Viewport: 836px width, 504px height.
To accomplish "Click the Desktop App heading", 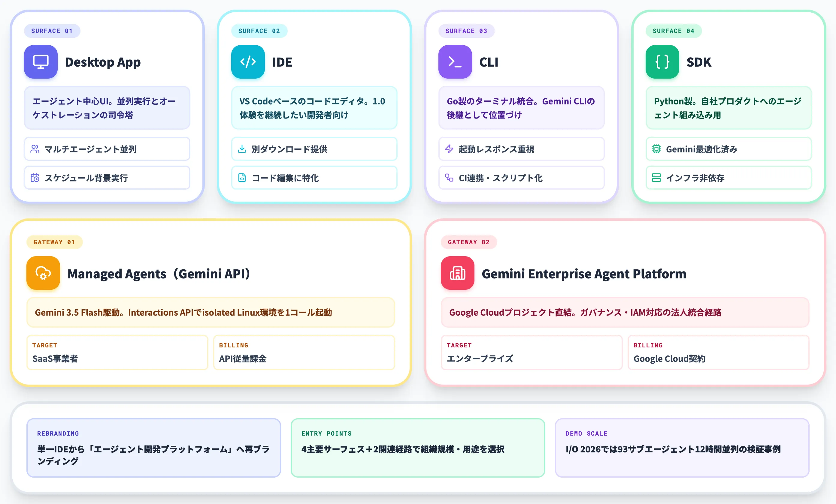I will (103, 62).
